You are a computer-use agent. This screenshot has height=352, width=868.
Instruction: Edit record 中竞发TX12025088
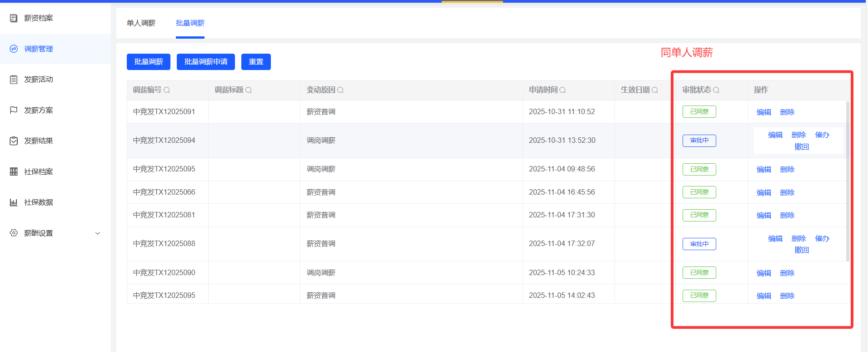(775, 239)
